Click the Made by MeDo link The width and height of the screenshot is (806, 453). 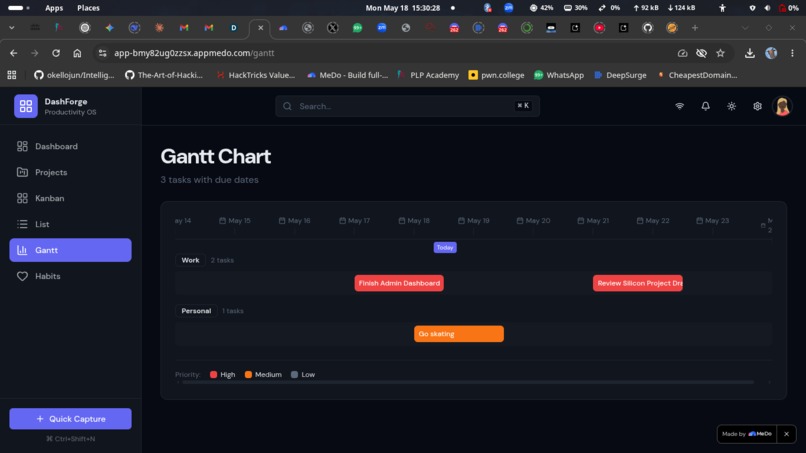747,434
